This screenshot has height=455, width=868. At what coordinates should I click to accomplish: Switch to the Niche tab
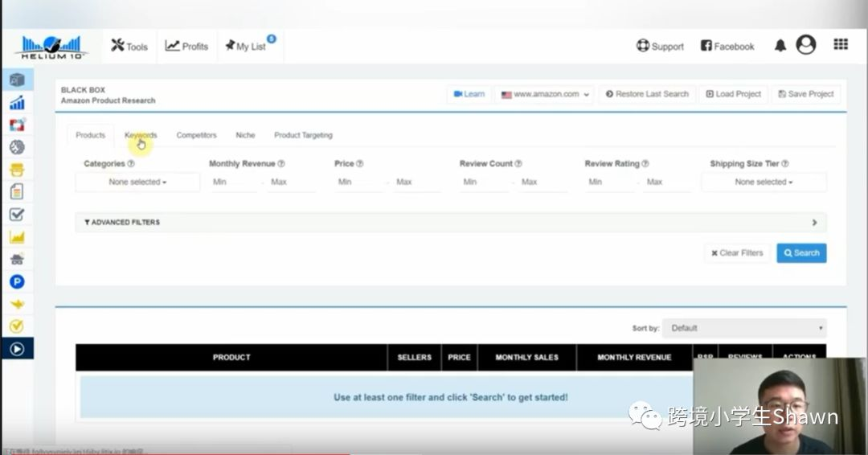[x=245, y=135]
